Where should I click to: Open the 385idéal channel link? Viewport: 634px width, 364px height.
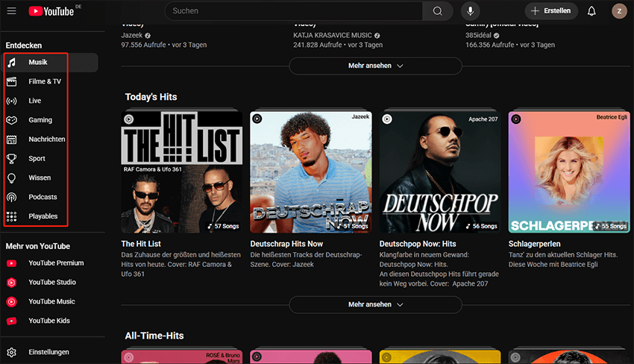click(x=478, y=36)
